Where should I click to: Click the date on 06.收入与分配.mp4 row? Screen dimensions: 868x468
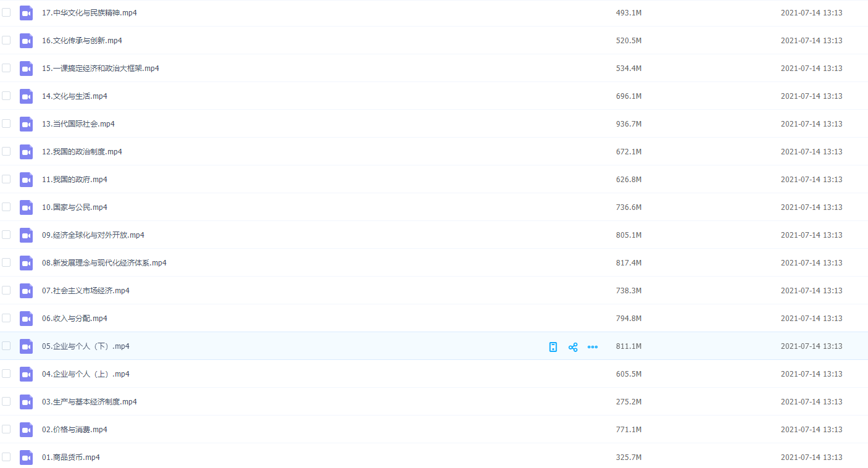click(811, 319)
